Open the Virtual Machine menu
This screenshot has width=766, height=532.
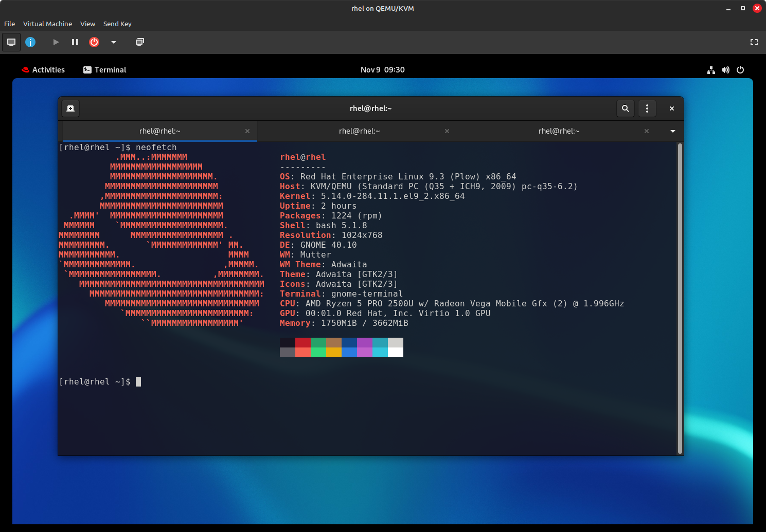point(47,24)
